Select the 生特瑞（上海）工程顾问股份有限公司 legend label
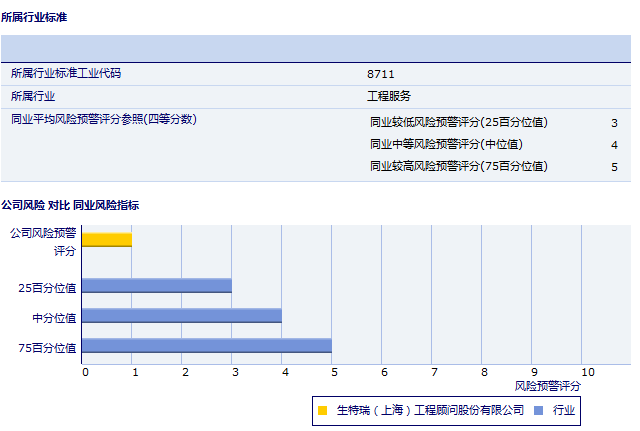 (x=430, y=410)
